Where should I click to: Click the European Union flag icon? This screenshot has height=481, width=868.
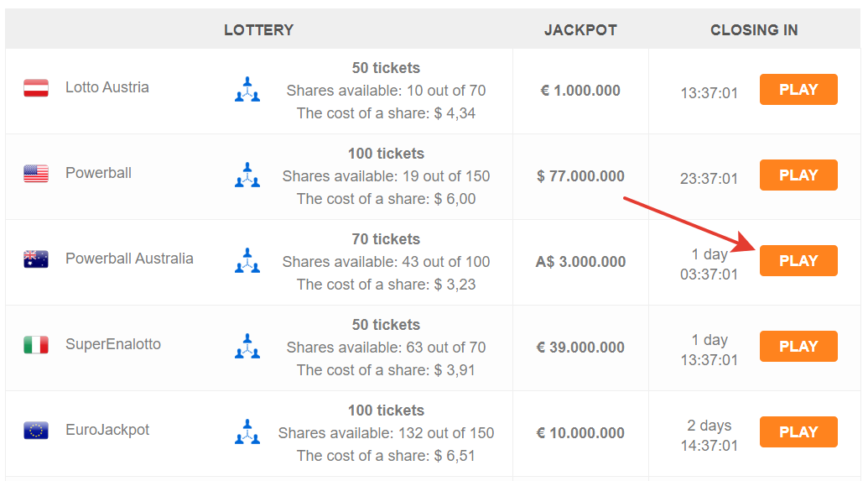(x=36, y=430)
